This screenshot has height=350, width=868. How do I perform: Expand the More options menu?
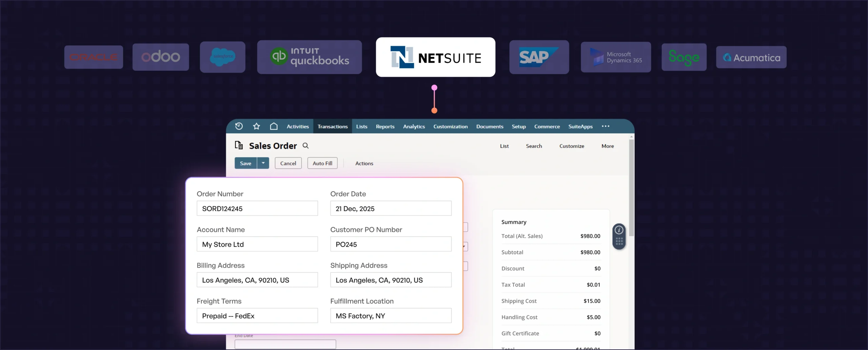608,146
